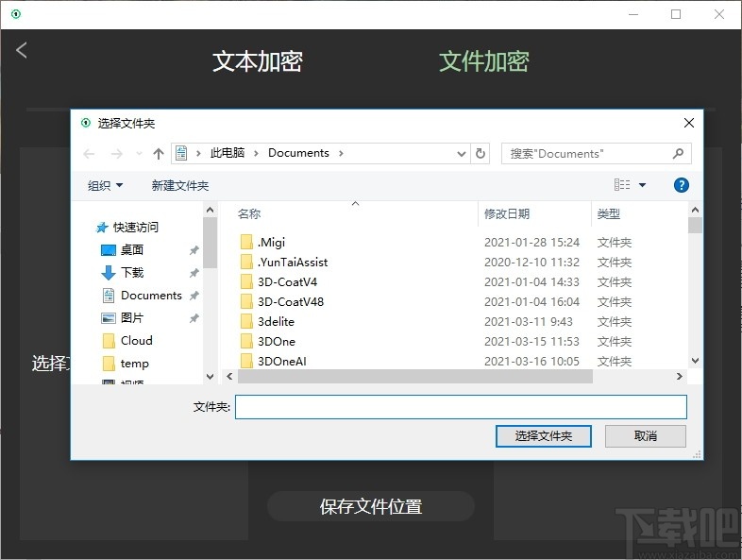Click date 2021-03-15 11:53

[x=531, y=342]
